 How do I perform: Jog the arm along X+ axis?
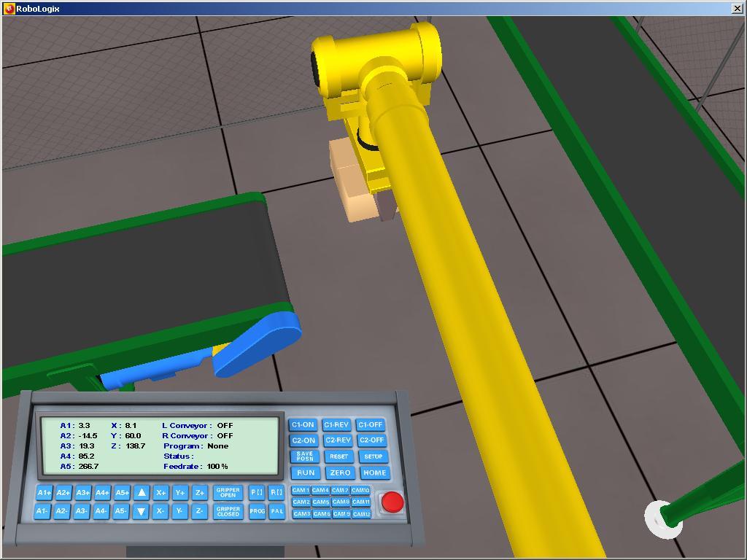(162, 494)
